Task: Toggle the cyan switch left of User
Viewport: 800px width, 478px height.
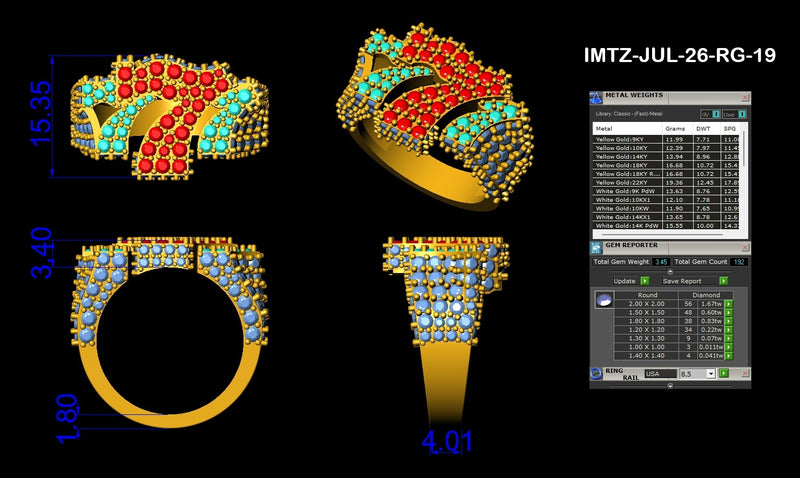Action: point(716,114)
